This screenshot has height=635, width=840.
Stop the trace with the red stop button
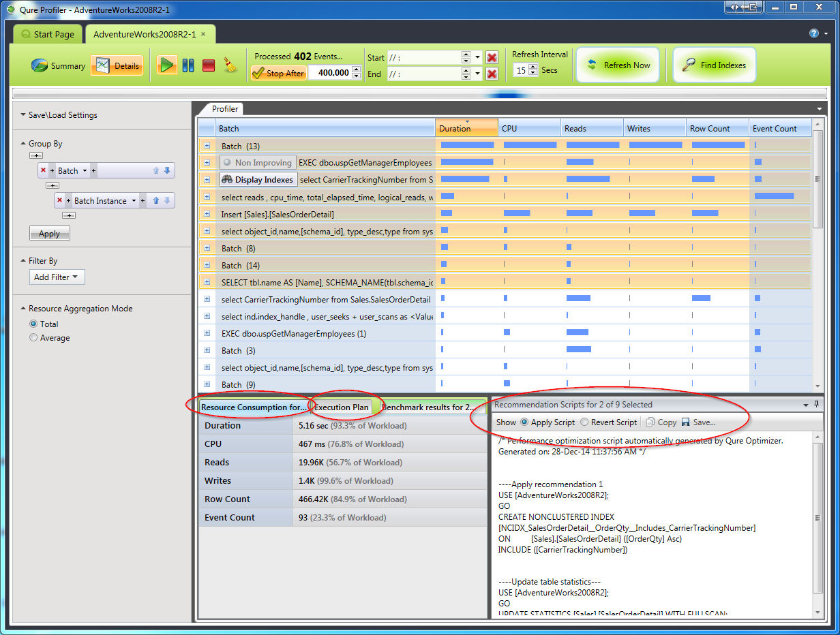point(209,65)
